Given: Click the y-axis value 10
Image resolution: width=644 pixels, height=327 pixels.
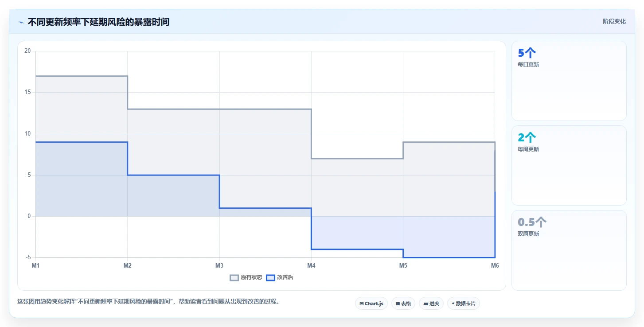Looking at the screenshot, I should (x=27, y=134).
